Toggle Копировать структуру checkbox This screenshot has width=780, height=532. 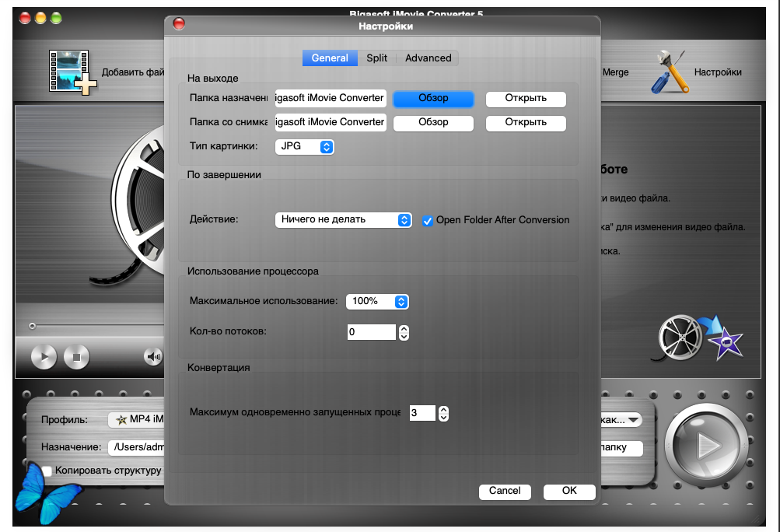(47, 471)
